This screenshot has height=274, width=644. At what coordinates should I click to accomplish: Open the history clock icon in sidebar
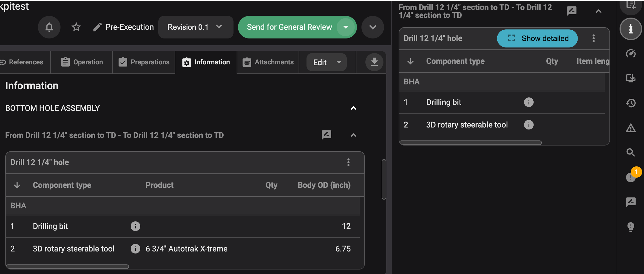(x=631, y=103)
